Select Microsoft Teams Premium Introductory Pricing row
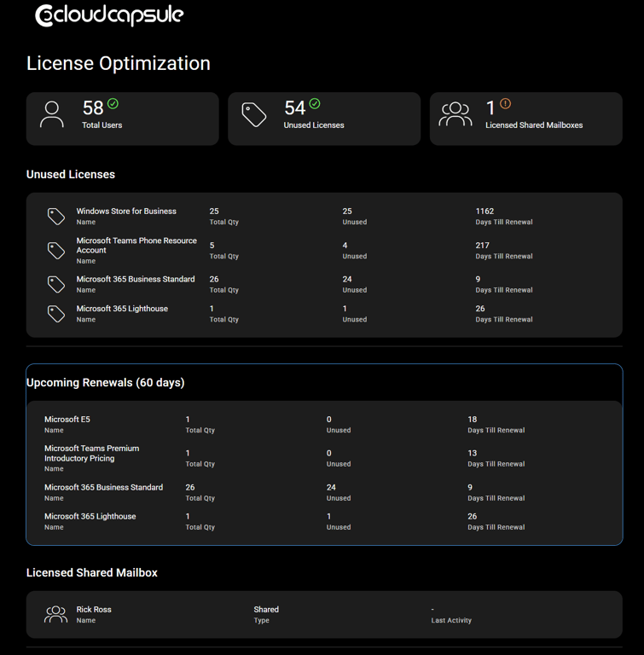Screen dimensions: 644x655 pyautogui.click(x=91, y=453)
